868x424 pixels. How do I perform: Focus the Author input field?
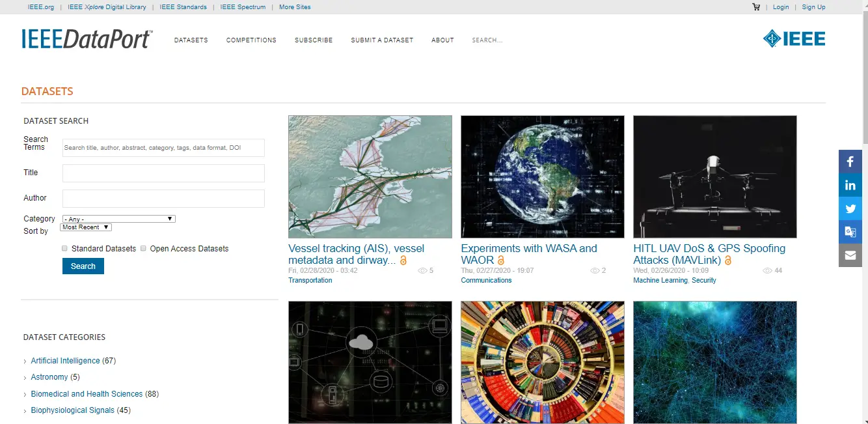click(x=163, y=199)
